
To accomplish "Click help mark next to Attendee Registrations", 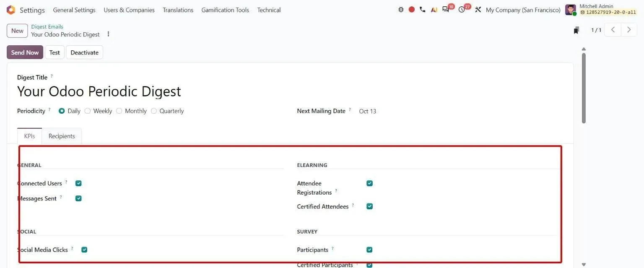I will pyautogui.click(x=336, y=191).
